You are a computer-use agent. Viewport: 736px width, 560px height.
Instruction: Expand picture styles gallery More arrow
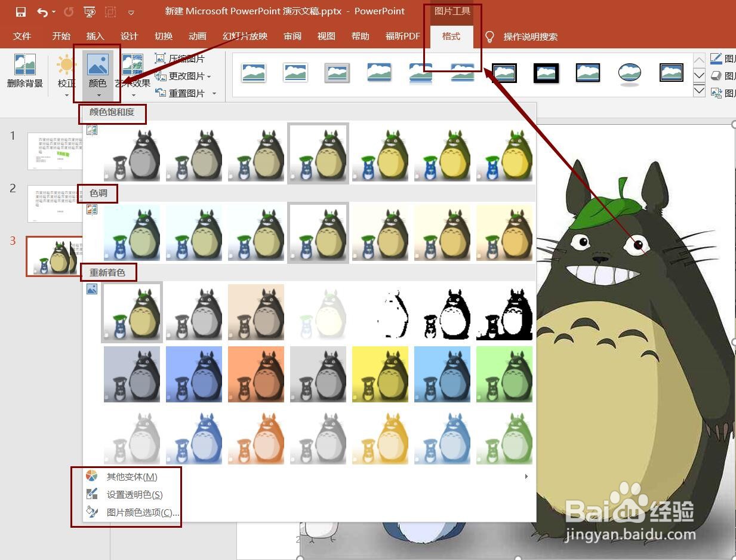point(700,91)
